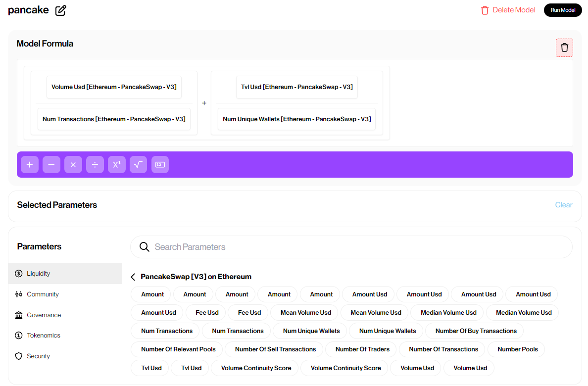This screenshot has width=588, height=386.
Task: Insert the exponent power operator
Action: pos(117,165)
